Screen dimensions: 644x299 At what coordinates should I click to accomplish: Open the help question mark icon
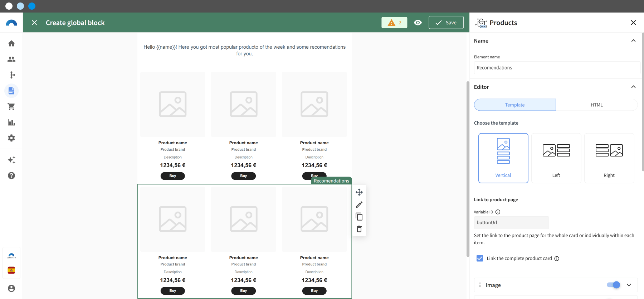tap(11, 175)
